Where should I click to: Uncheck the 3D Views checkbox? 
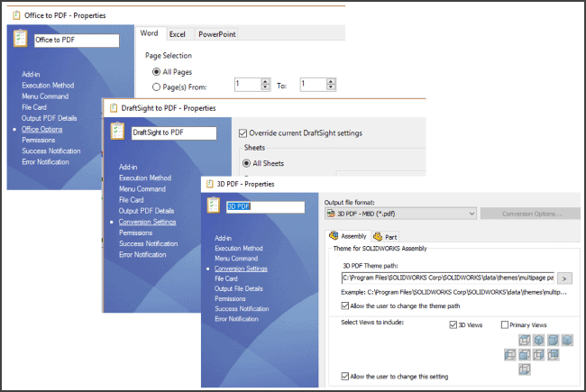[x=453, y=324]
